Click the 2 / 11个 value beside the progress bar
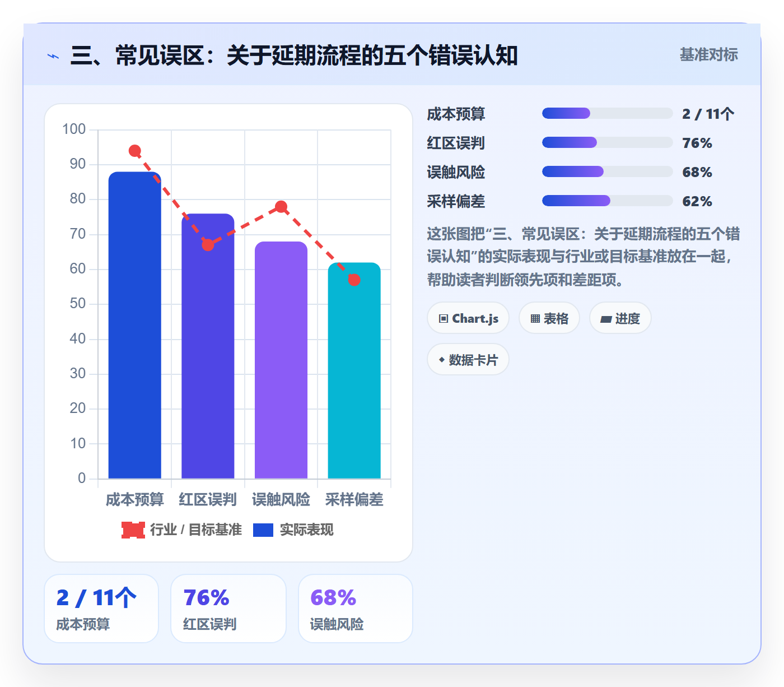784x687 pixels. click(x=708, y=114)
